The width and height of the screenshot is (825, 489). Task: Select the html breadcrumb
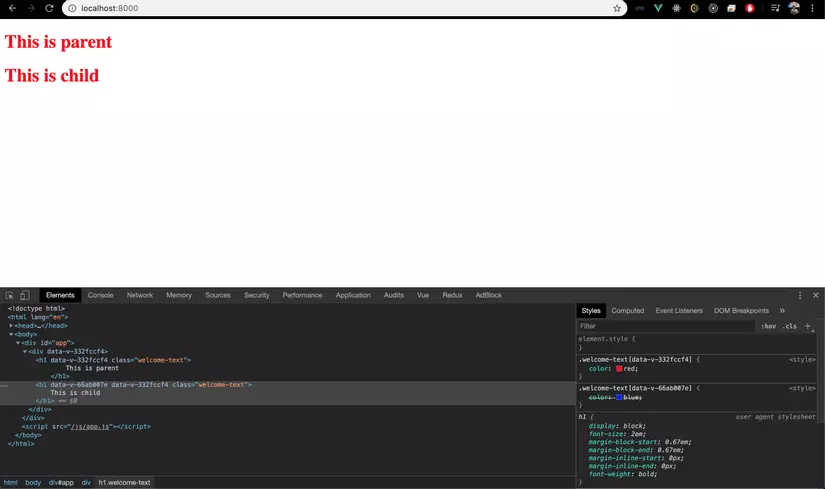coord(11,482)
